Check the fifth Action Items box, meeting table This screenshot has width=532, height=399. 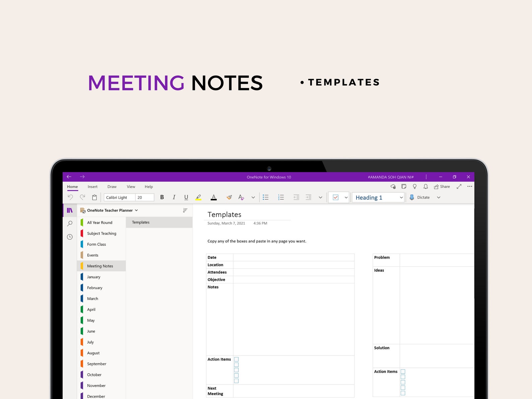pos(236,381)
